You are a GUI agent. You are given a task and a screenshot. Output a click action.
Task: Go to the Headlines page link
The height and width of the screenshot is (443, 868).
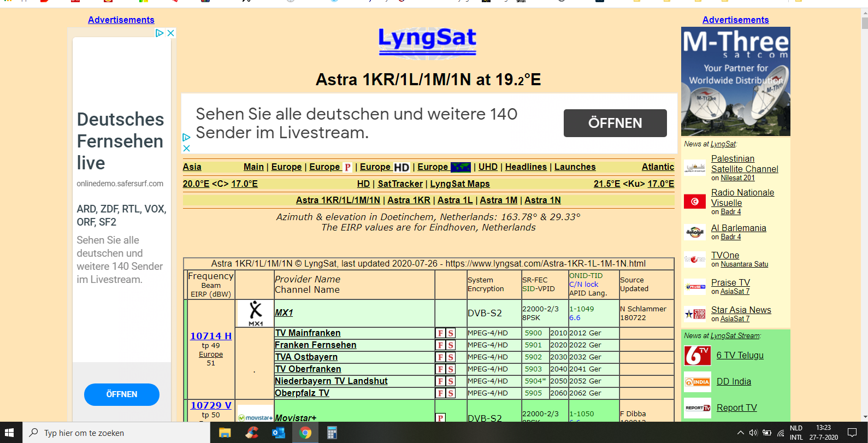(x=525, y=167)
